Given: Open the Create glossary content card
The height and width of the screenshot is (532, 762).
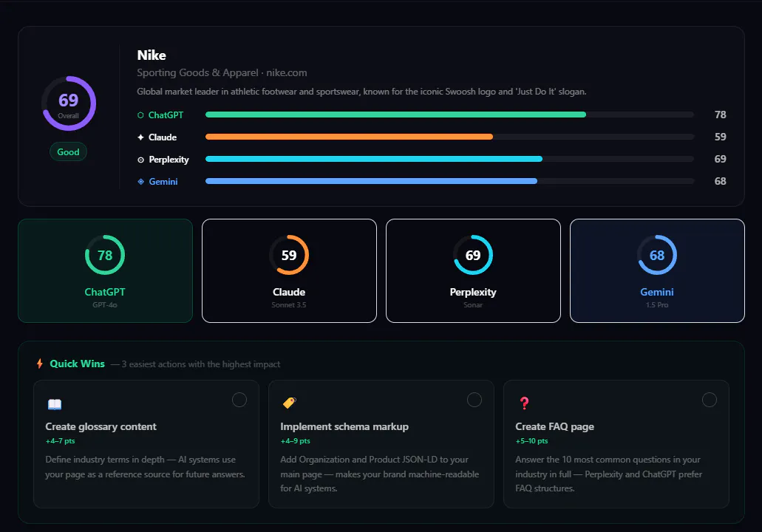Looking at the screenshot, I should coord(146,444).
